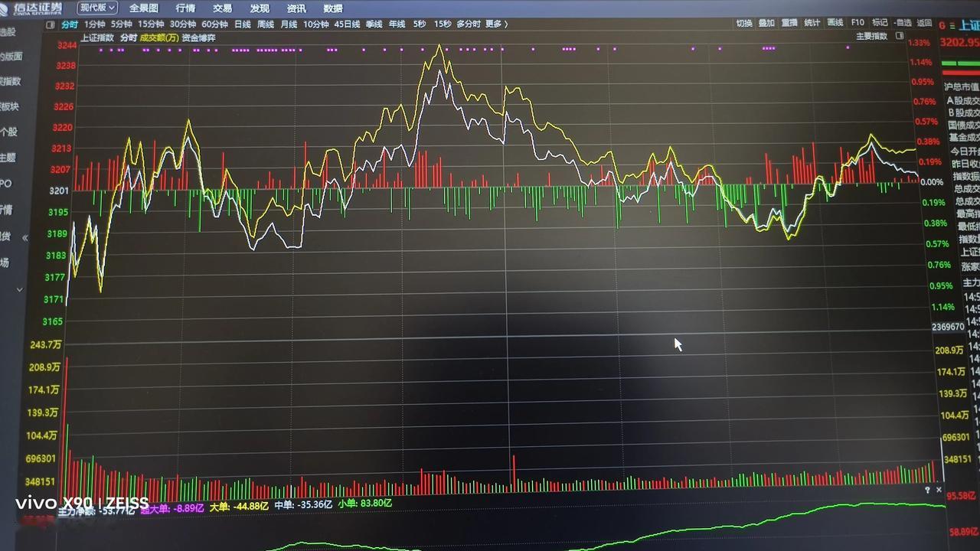
Task: Select the 成交额(万) indicator
Action: (159, 37)
